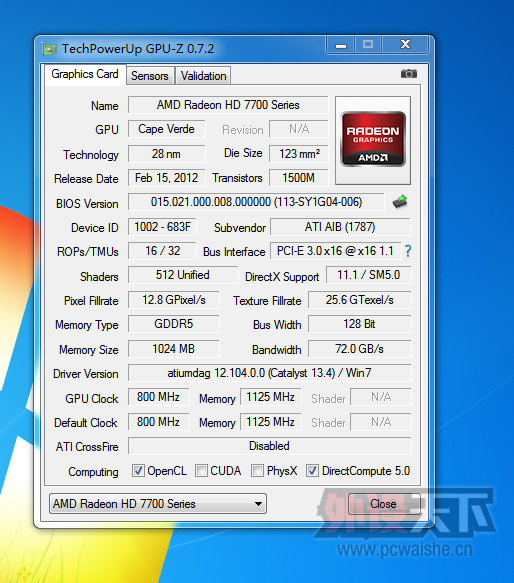Click the Default Clock 800 MHz field
This screenshot has width=514, height=583.
158,422
